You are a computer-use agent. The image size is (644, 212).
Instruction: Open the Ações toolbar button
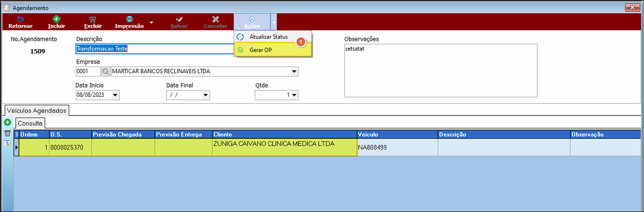click(x=252, y=22)
